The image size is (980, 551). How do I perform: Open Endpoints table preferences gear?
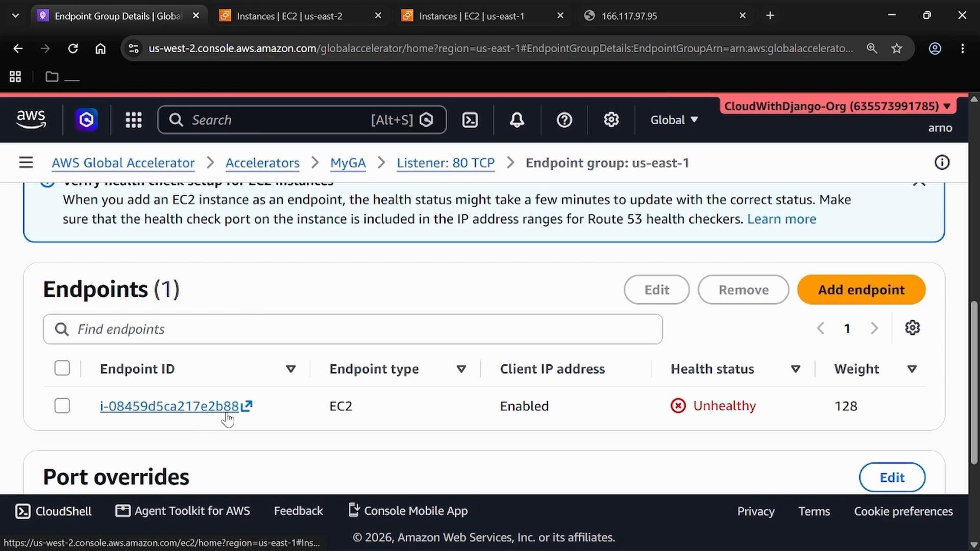[x=912, y=328]
